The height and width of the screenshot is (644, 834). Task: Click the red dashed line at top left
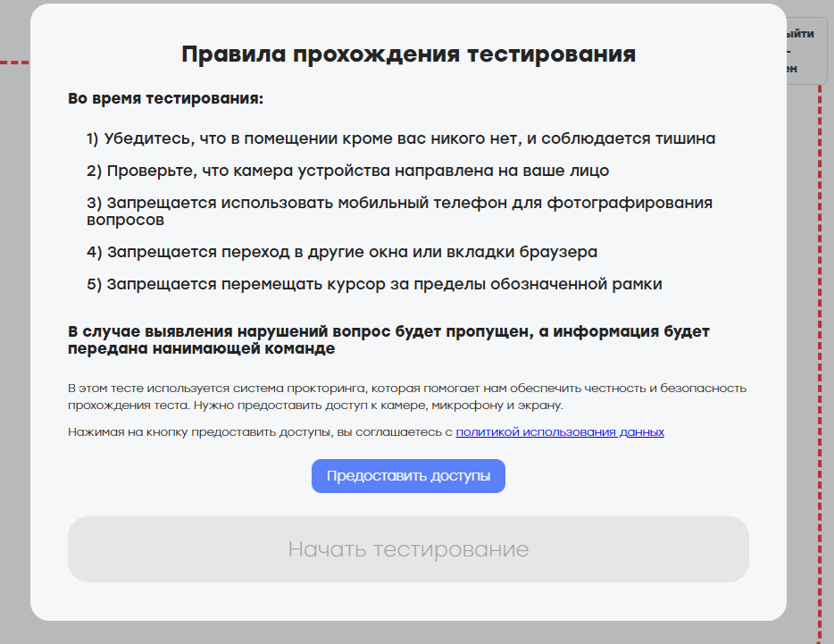click(x=14, y=63)
